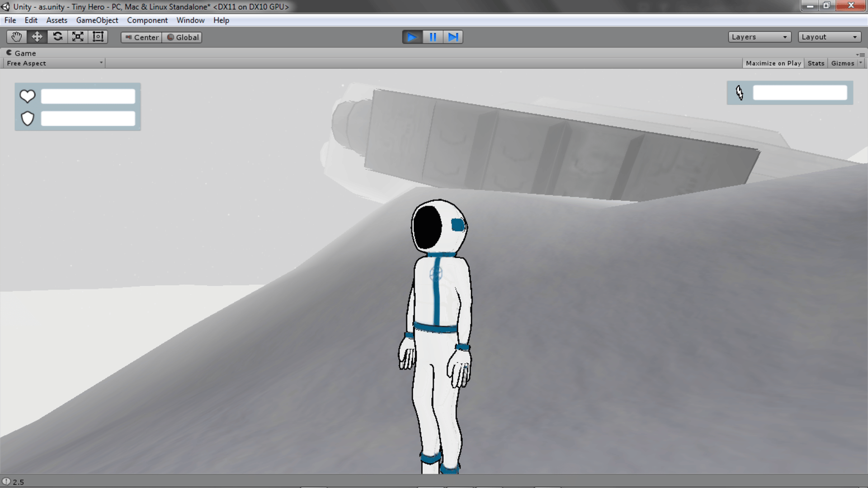Step forward one frame
Image resolution: width=868 pixels, height=488 pixels.
coord(453,37)
